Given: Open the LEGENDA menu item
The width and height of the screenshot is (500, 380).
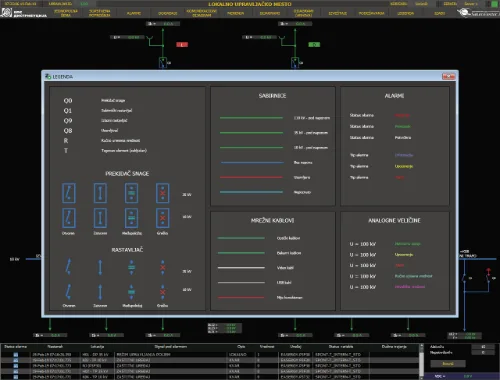Looking at the screenshot, I should click(x=405, y=13).
